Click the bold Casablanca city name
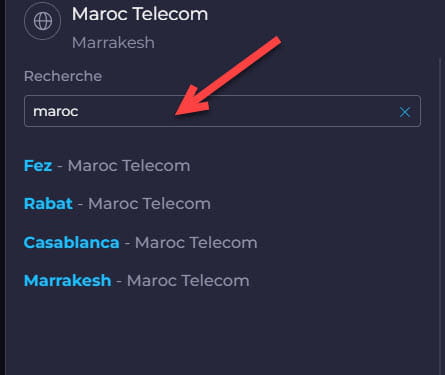 72,242
